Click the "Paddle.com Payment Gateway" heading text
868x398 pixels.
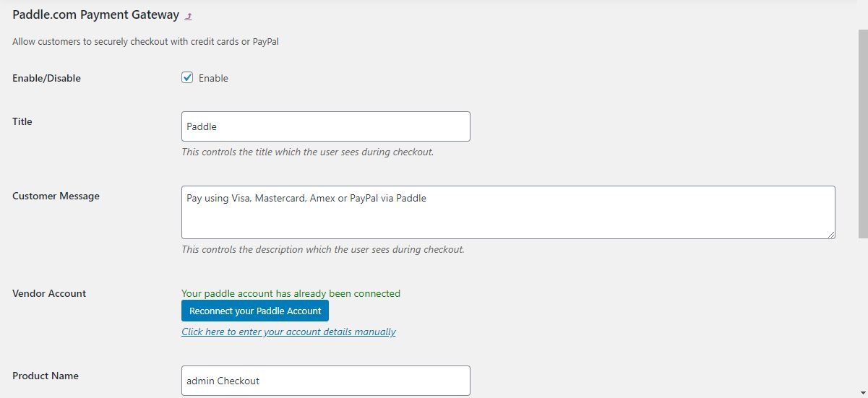coord(95,14)
